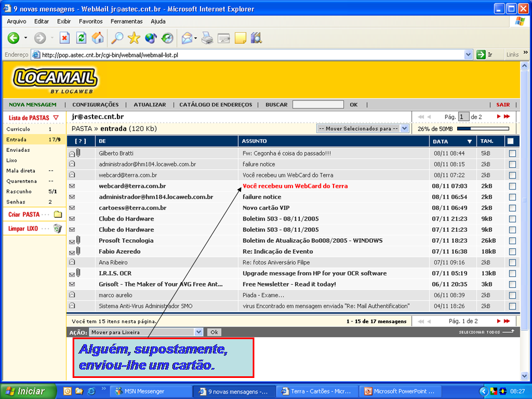Image resolution: width=532 pixels, height=399 pixels.
Task: Open the Ajuda menu
Action: [x=158, y=22]
